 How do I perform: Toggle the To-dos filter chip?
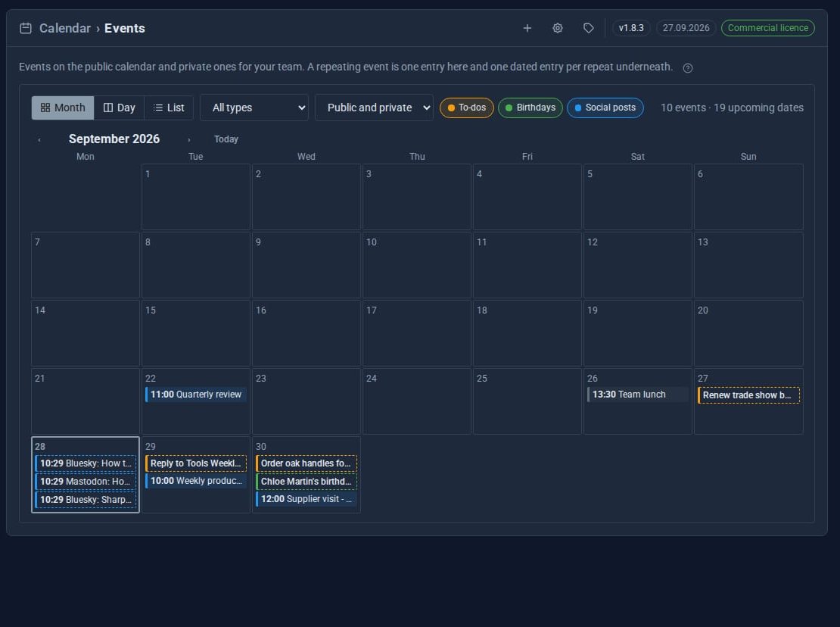click(467, 108)
